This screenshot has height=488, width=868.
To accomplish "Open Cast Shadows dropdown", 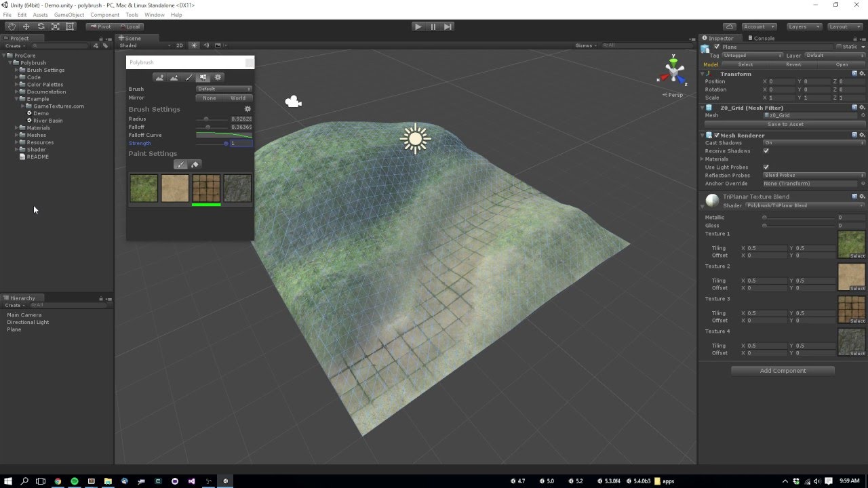I will (x=814, y=143).
